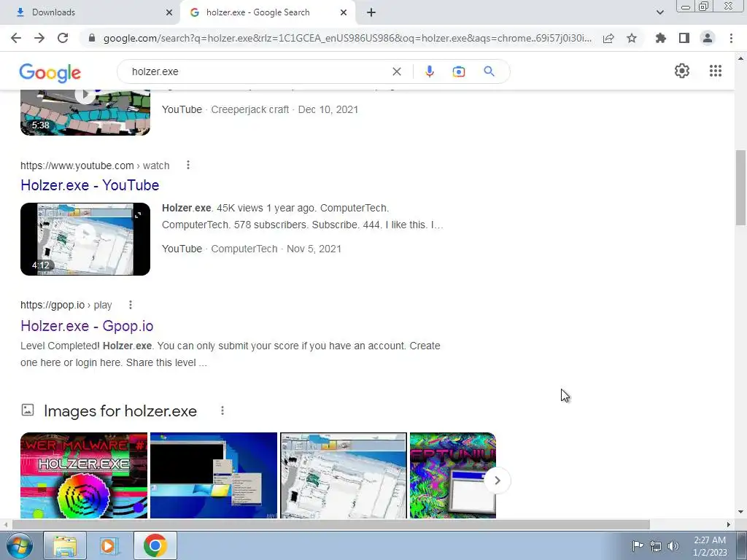This screenshot has height=560, width=747.
Task: Close the Downloads tab
Action: (x=169, y=12)
